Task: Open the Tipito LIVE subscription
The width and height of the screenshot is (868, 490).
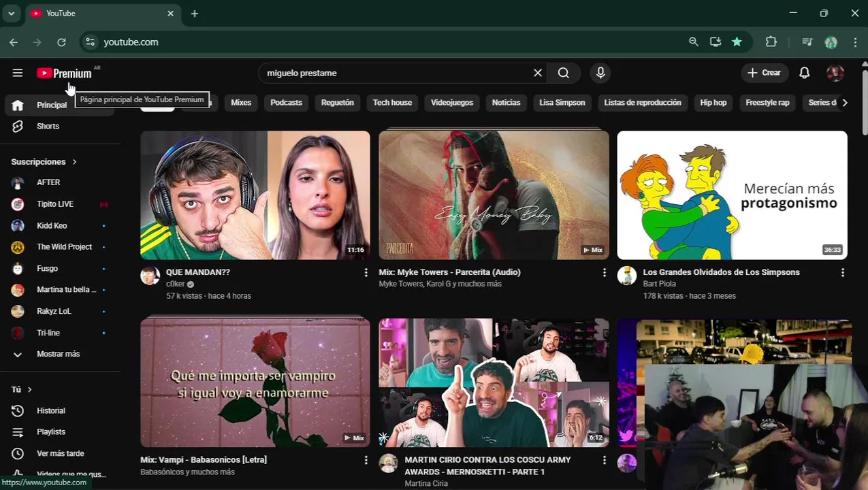Action: (60, 204)
